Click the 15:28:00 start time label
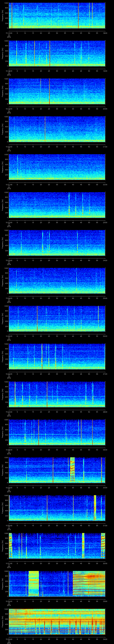The width and height of the screenshot is (114, 644). pyautogui.click(x=9, y=450)
